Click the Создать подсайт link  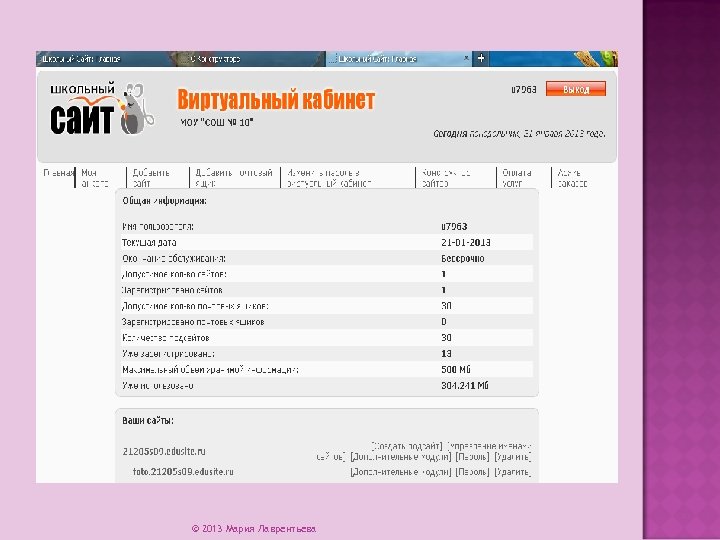(407, 446)
